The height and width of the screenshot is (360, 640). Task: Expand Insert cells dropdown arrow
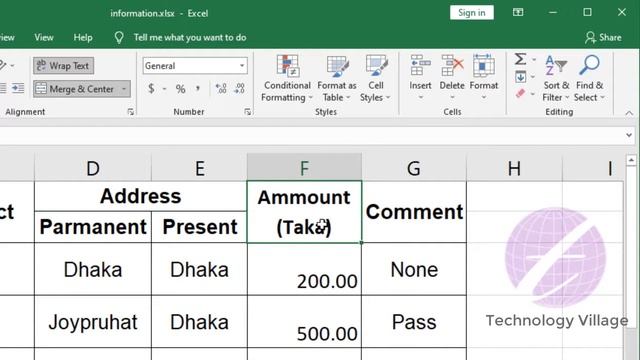pos(420,97)
